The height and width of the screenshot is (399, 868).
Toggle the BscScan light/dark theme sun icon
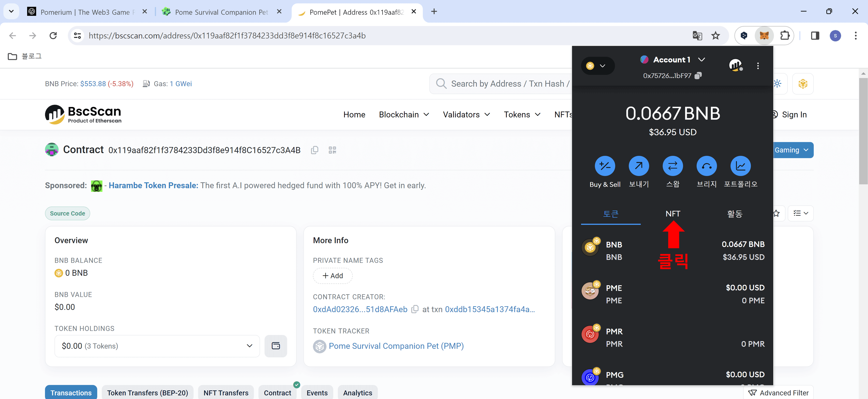(x=777, y=84)
